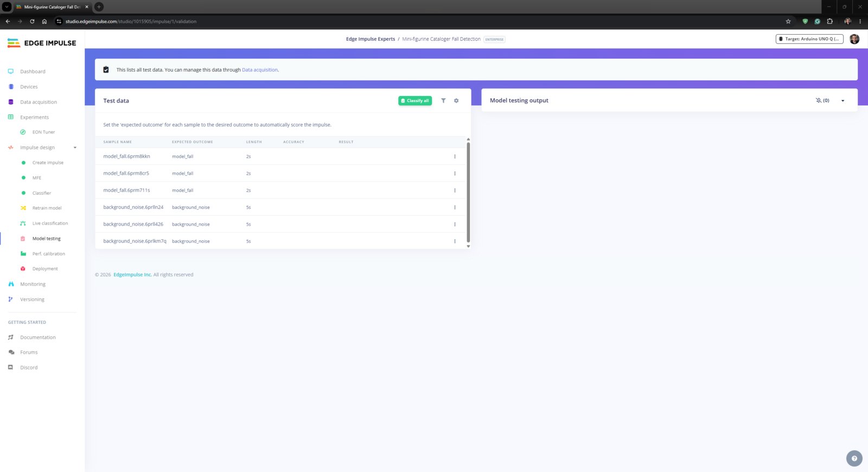Screen dimensions: 868x472
Task: Open browser extensions puzzle icon
Action: (829, 22)
